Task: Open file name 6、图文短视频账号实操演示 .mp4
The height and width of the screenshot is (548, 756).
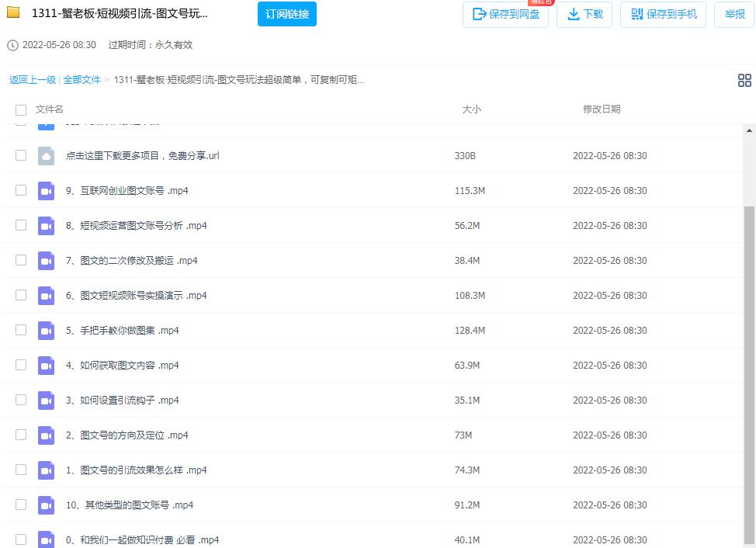Action: pos(137,296)
